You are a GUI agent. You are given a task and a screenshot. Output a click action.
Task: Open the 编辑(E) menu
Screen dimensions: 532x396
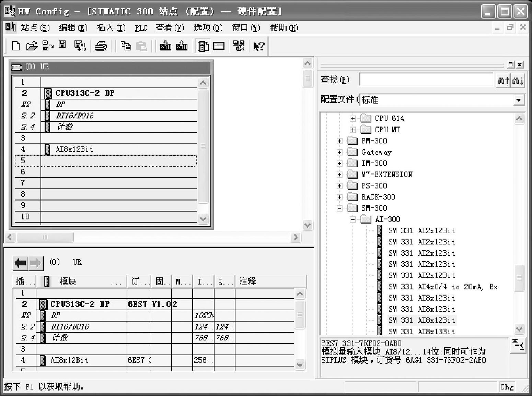coord(73,27)
